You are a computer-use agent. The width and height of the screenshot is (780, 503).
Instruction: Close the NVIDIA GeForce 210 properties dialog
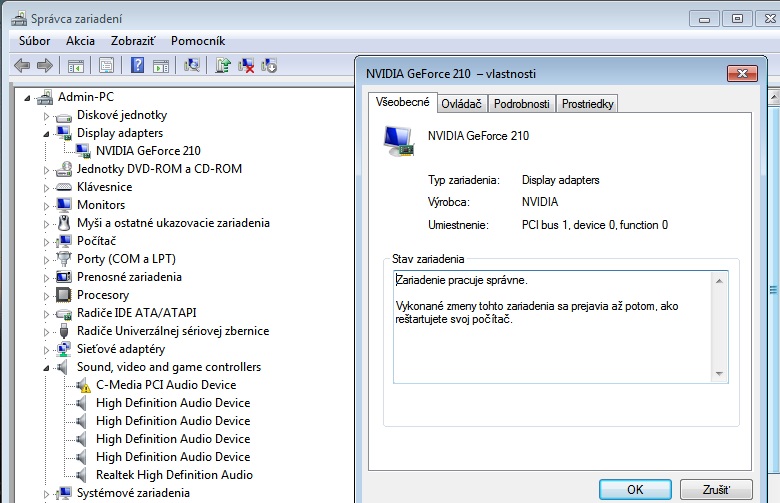tap(742, 74)
